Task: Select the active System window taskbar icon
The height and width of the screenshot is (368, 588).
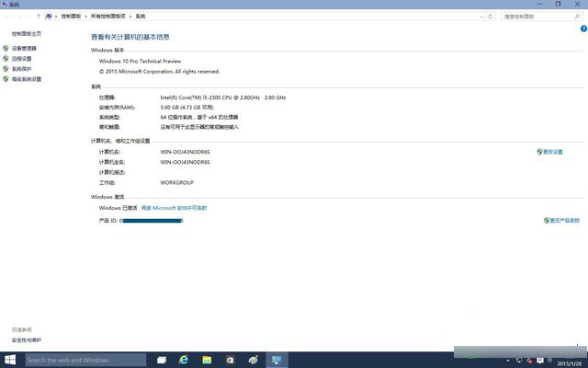Action: 274,360
